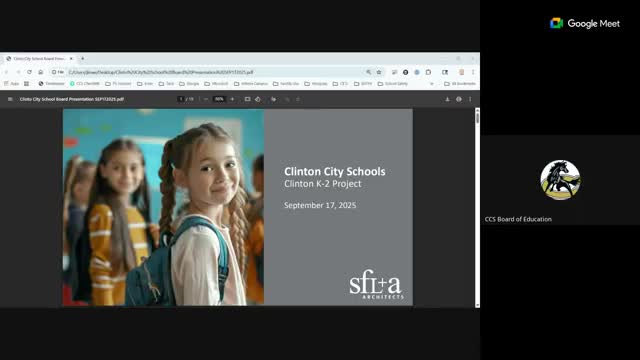This screenshot has height=360, width=640.
Task: Click the File site info chip
Action: click(58, 72)
